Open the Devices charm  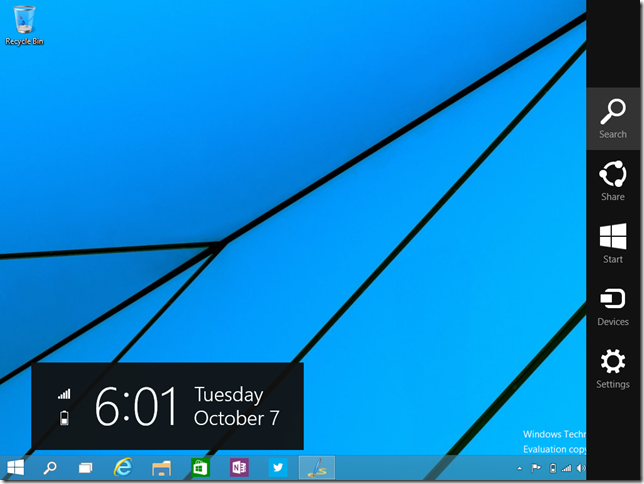[613, 306]
